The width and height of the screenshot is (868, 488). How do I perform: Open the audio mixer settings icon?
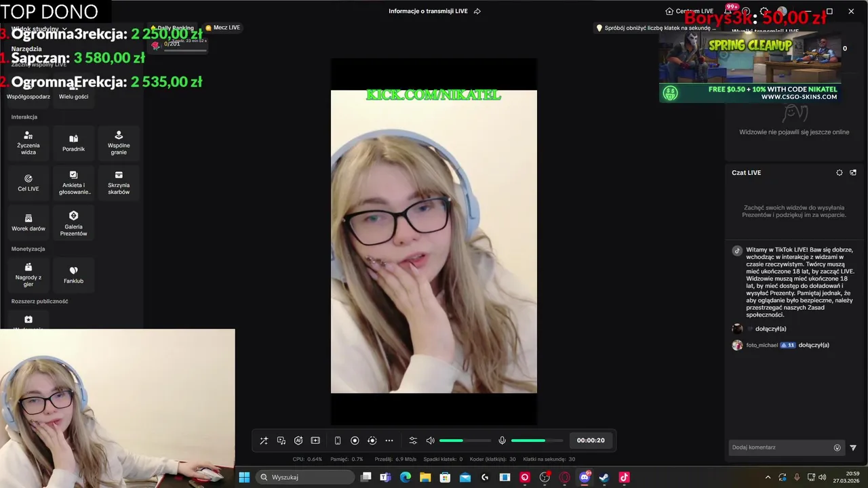pos(413,441)
